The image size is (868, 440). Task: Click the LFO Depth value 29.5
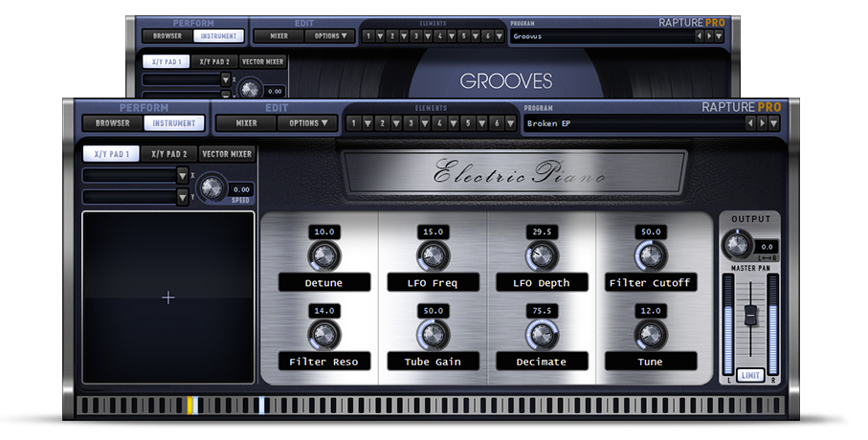pyautogui.click(x=542, y=231)
